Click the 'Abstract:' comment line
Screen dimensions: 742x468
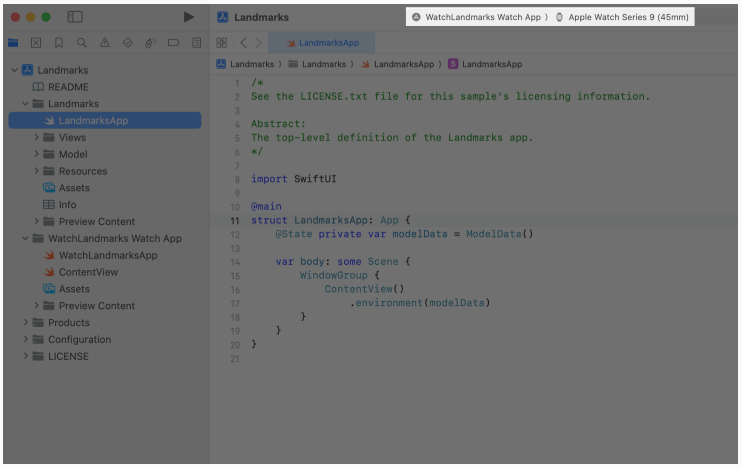278,124
